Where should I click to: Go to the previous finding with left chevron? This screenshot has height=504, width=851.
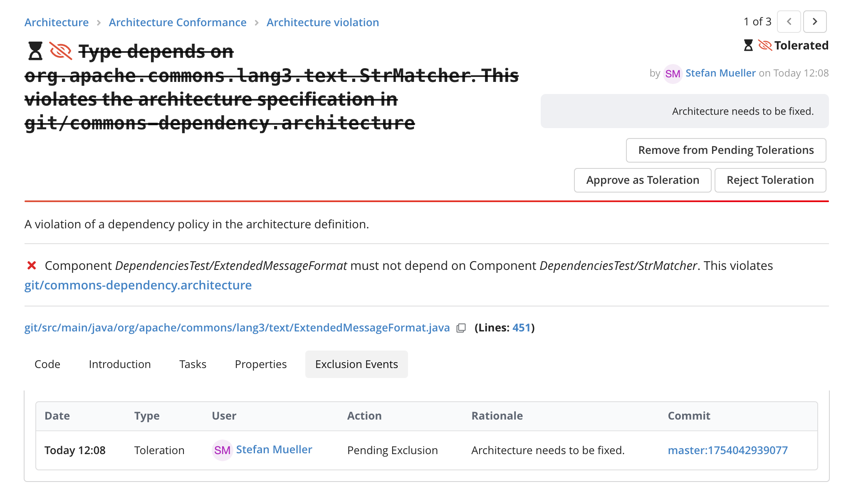(x=789, y=22)
